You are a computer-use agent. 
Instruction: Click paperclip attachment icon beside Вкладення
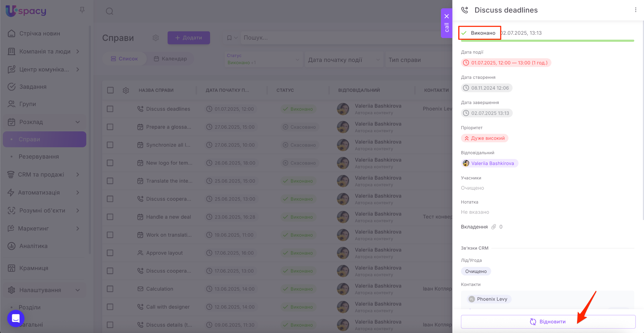[494, 227]
